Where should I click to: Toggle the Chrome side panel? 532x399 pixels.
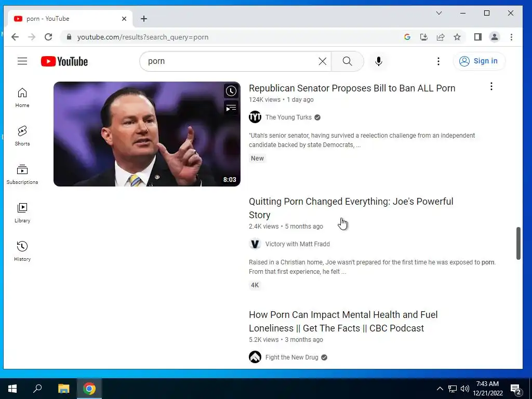pos(478,37)
